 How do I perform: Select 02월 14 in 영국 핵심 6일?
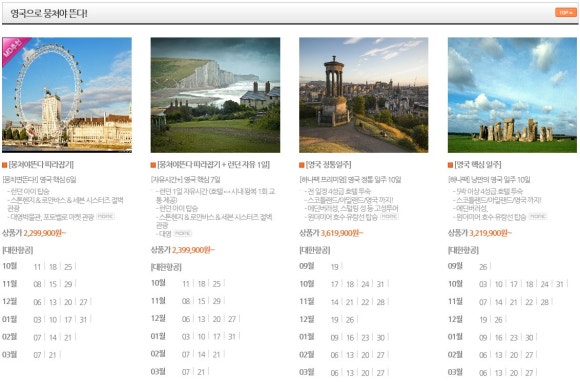click(x=53, y=337)
